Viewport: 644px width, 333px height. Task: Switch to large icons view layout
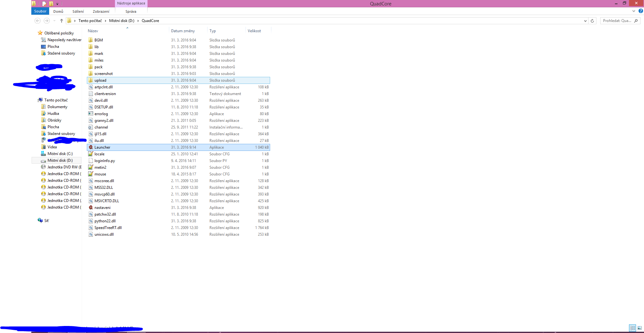(x=640, y=328)
